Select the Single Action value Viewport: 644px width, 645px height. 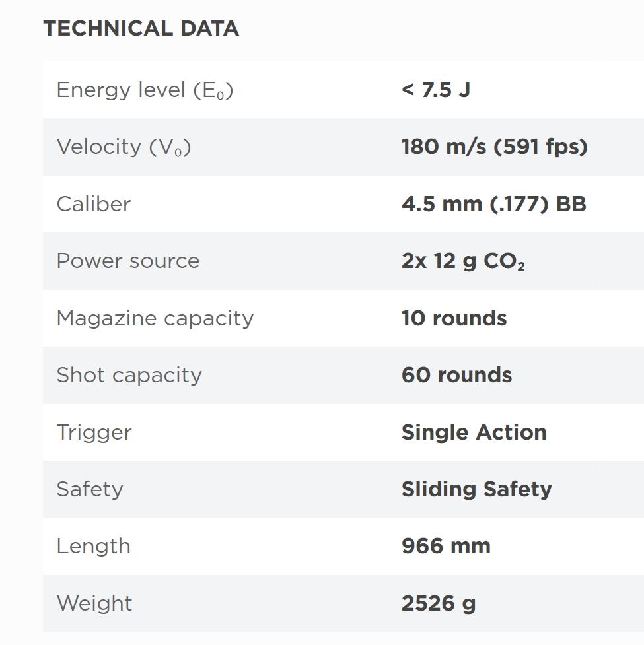[x=474, y=432]
